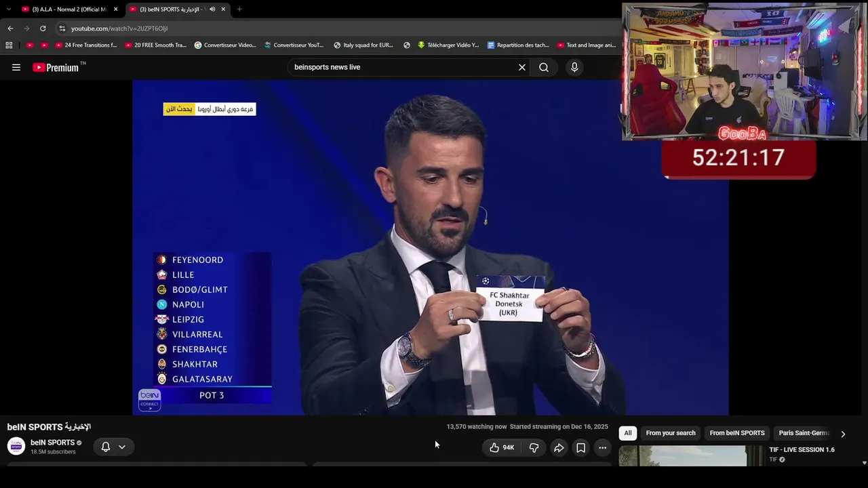
Task: Close the A.L.A - Normal 2 tab
Action: tap(116, 9)
